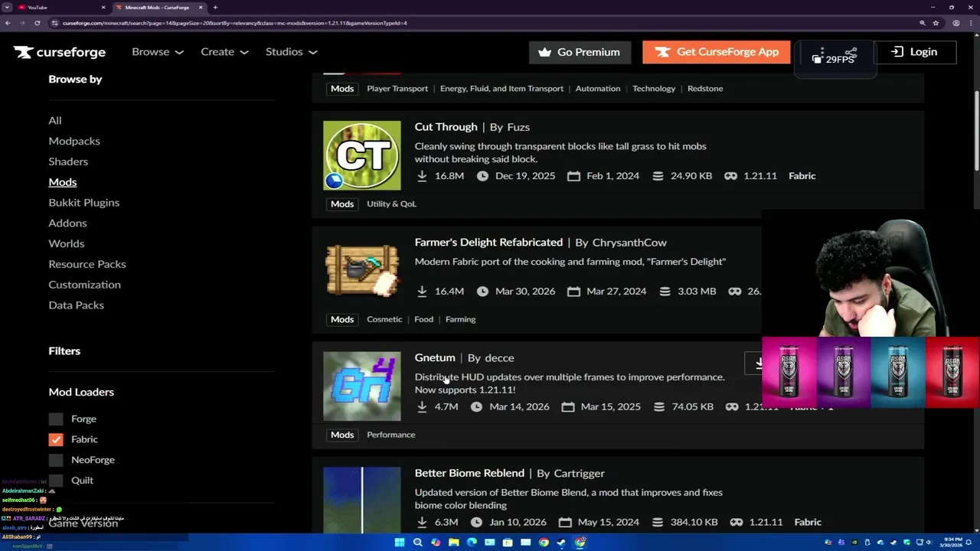Viewport: 980px width, 551px height.
Task: Click the Player Transport category tag
Action: 397,88
